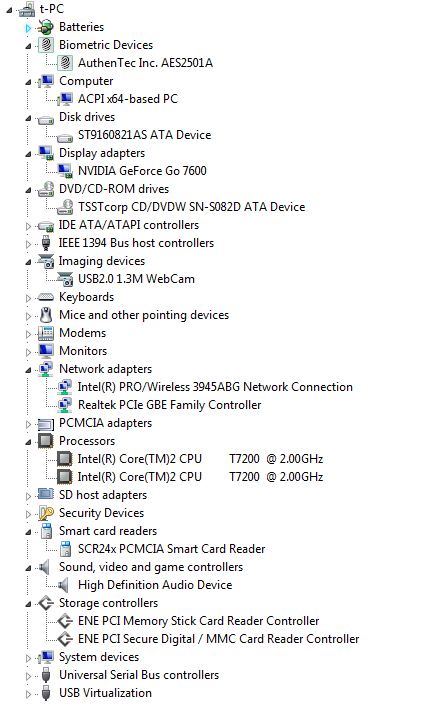The height and width of the screenshot is (722, 438).
Task: Click the Universal Serial Bus controllers icon
Action: (46, 675)
